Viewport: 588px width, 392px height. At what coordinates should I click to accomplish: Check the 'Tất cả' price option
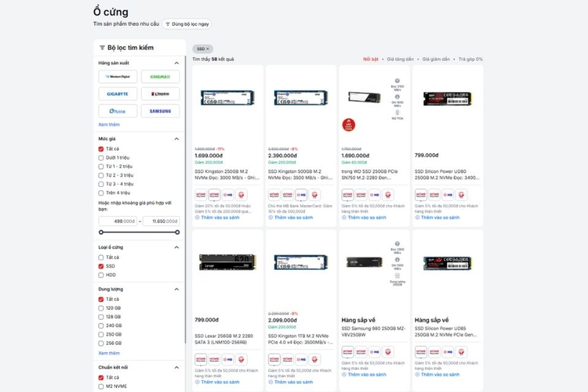(x=101, y=149)
